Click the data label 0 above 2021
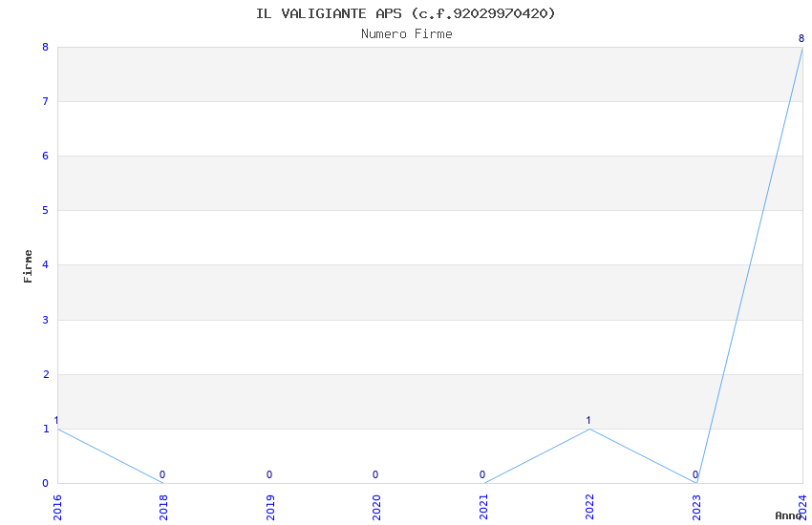812x525 pixels. pos(482,474)
